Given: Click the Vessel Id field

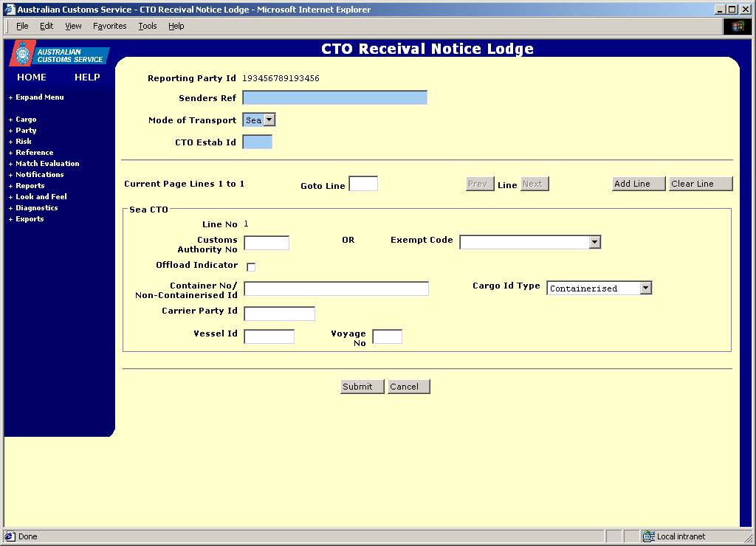Looking at the screenshot, I should (269, 336).
